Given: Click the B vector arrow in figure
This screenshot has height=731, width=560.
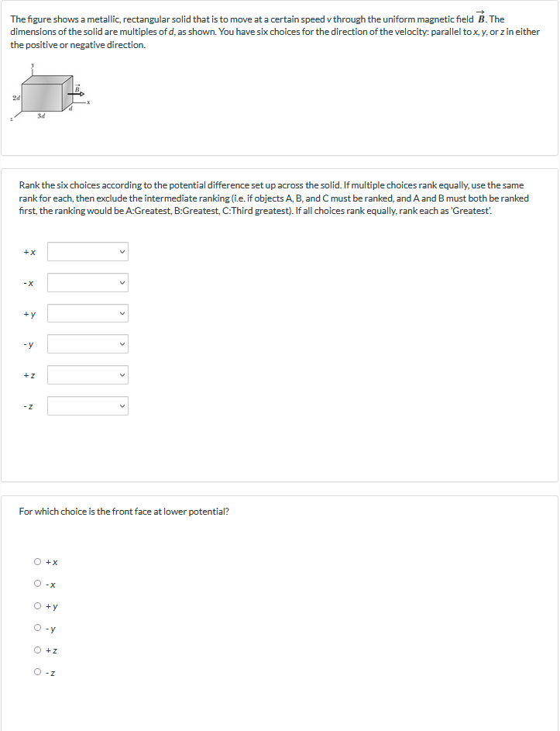Looking at the screenshot, I should (77, 93).
